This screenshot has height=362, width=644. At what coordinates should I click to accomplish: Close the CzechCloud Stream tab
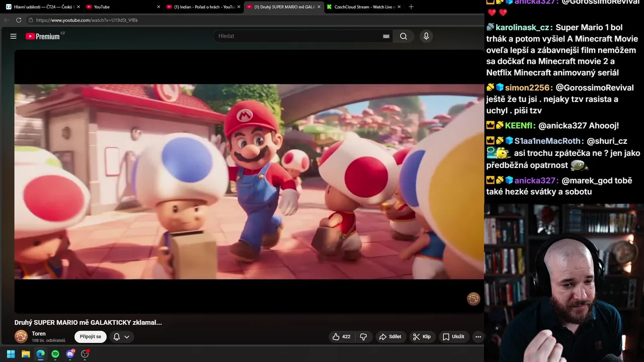pos(399,7)
